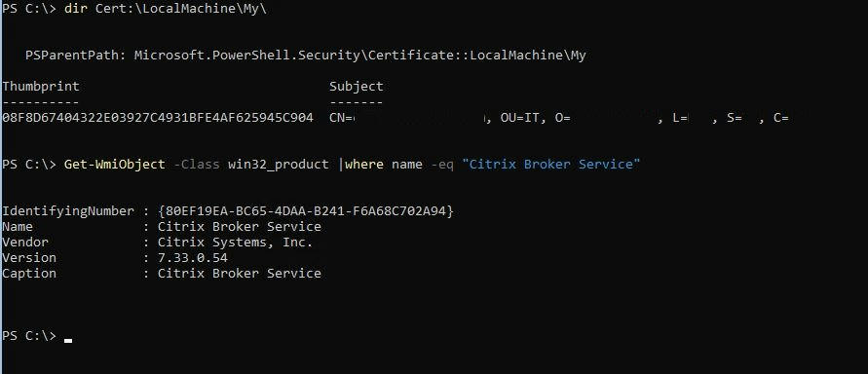Click the Get-WmiObject command text
This screenshot has height=374, width=868.
(x=115, y=165)
